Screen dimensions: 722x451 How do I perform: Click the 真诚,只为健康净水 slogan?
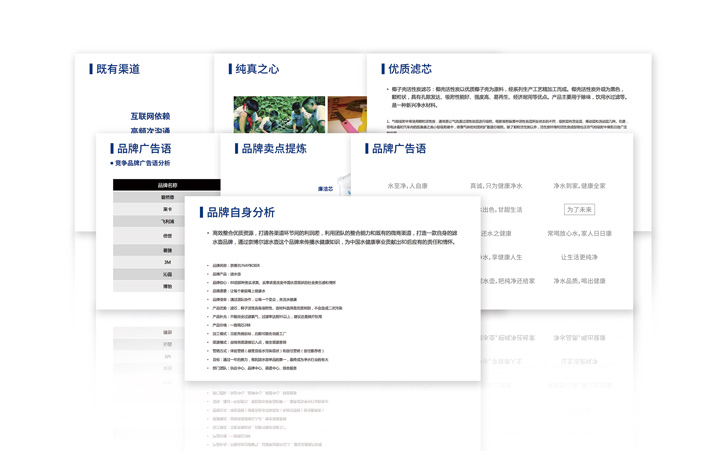click(496, 186)
